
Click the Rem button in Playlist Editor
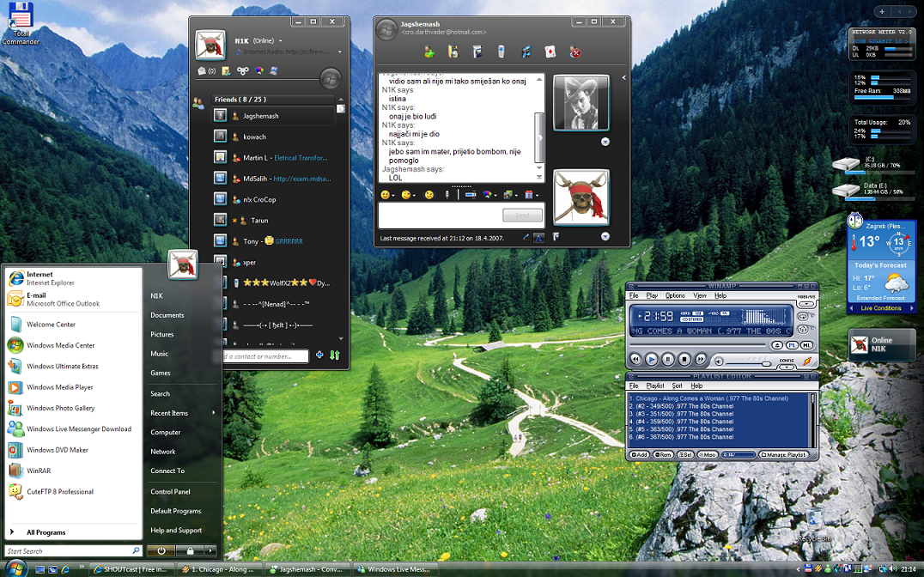click(664, 454)
